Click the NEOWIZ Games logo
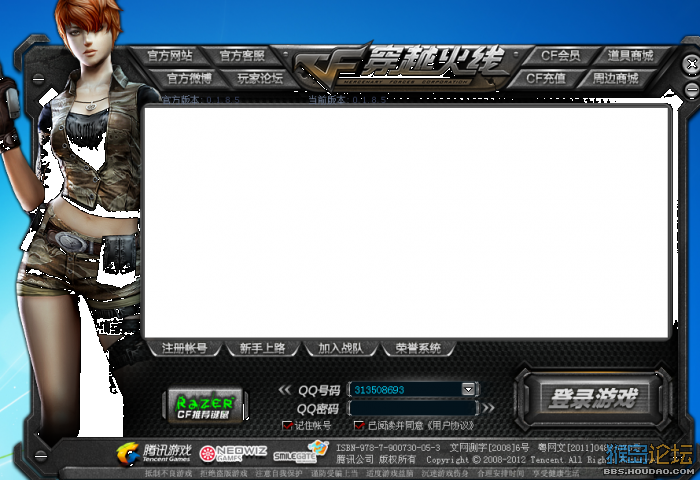This screenshot has width=700, height=480. point(233,453)
